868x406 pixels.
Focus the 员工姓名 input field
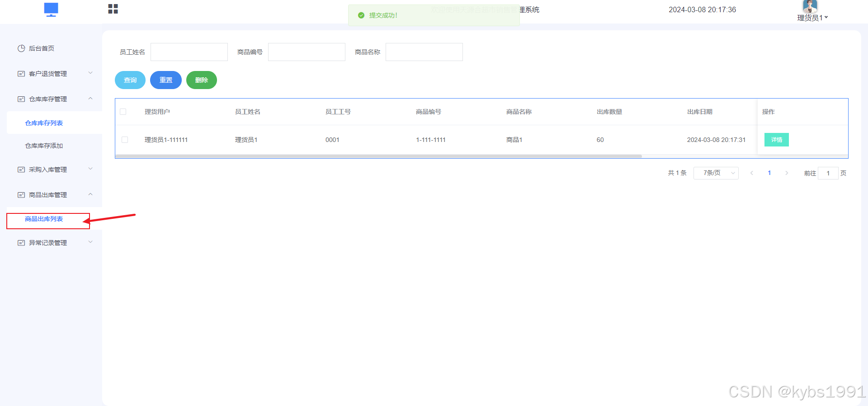189,52
